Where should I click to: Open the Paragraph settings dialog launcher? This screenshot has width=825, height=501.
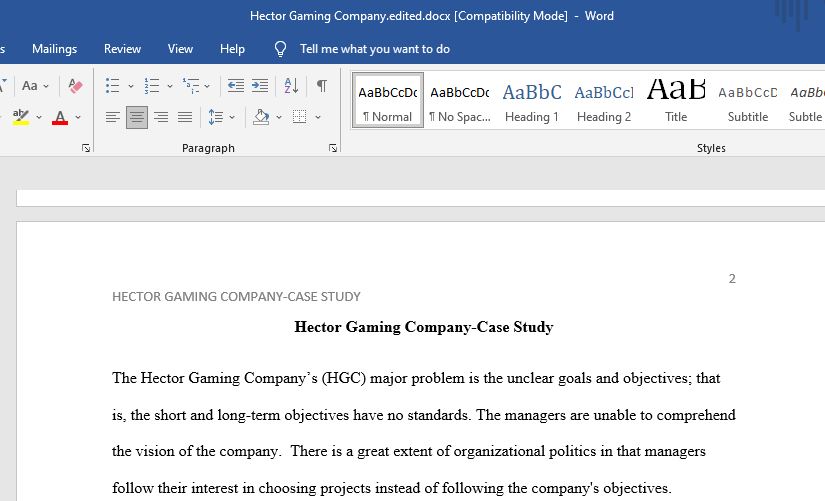pyautogui.click(x=333, y=148)
